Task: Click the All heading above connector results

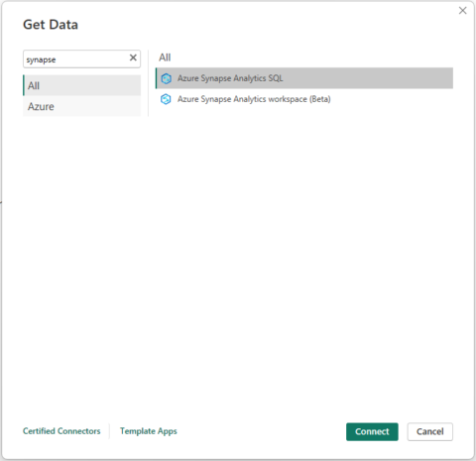Action: (x=165, y=58)
